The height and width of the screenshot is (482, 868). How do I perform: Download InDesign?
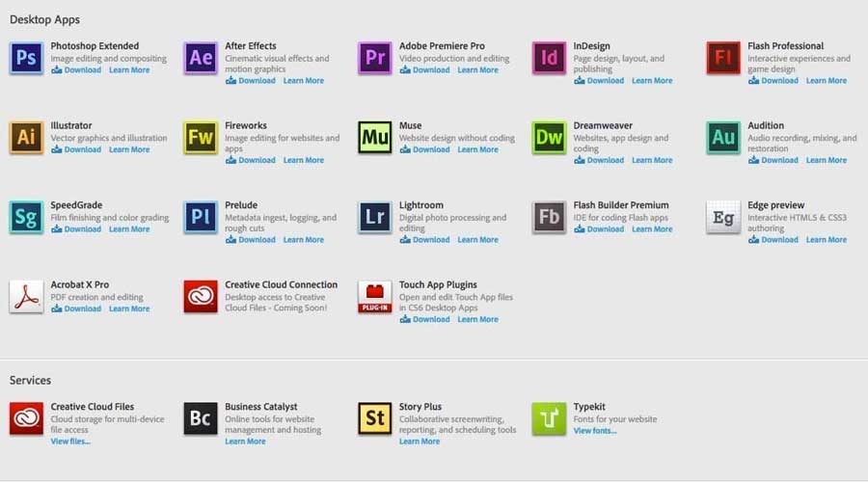tap(600, 81)
